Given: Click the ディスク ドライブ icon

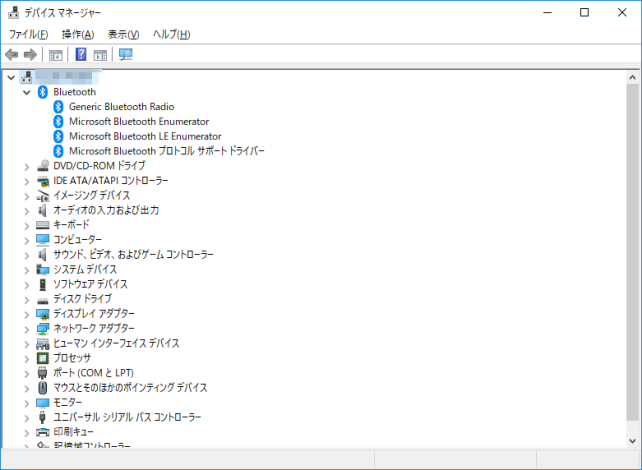Looking at the screenshot, I should tap(43, 301).
